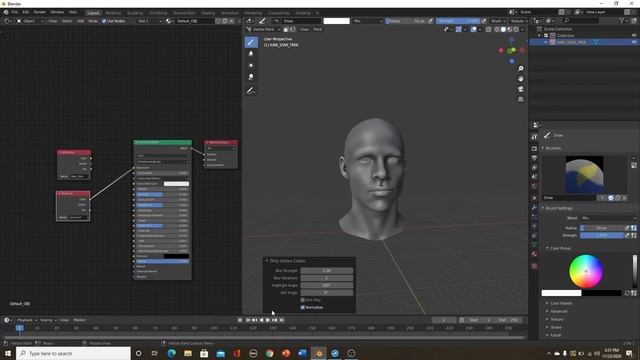
Task: Toggle strength pen pressure in header
Action: coord(484,21)
